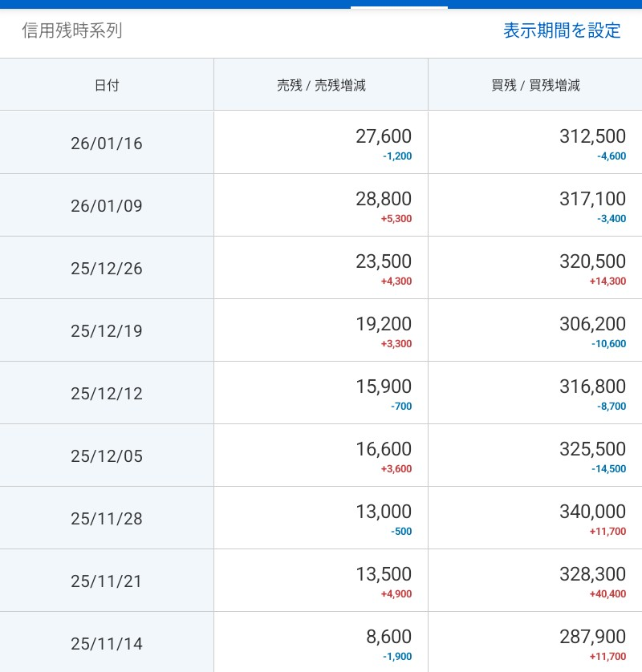
Task: Choose the 25/12/26 date row
Action: pos(107,269)
